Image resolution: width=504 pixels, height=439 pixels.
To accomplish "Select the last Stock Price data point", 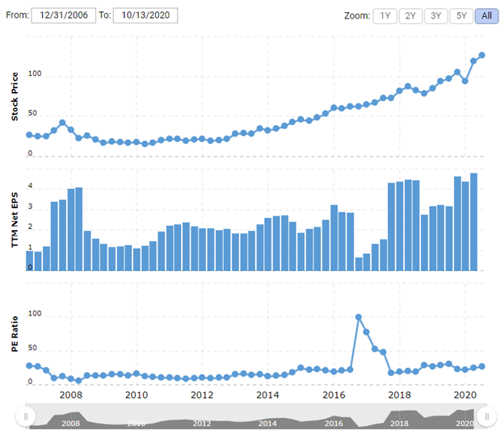I will click(x=482, y=55).
